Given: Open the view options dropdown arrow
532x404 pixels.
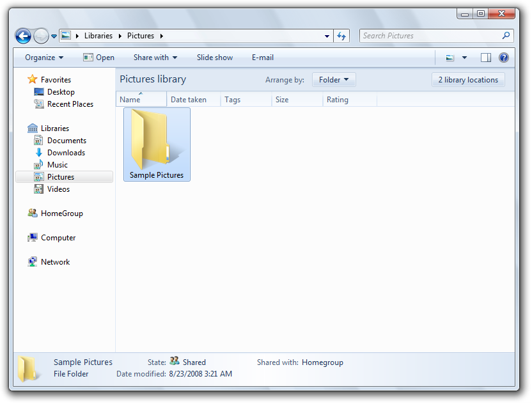Looking at the screenshot, I should click(464, 58).
